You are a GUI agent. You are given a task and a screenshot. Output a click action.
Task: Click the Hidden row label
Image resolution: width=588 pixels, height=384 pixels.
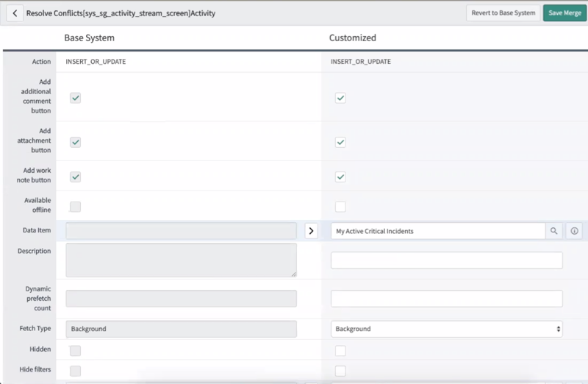coord(40,349)
